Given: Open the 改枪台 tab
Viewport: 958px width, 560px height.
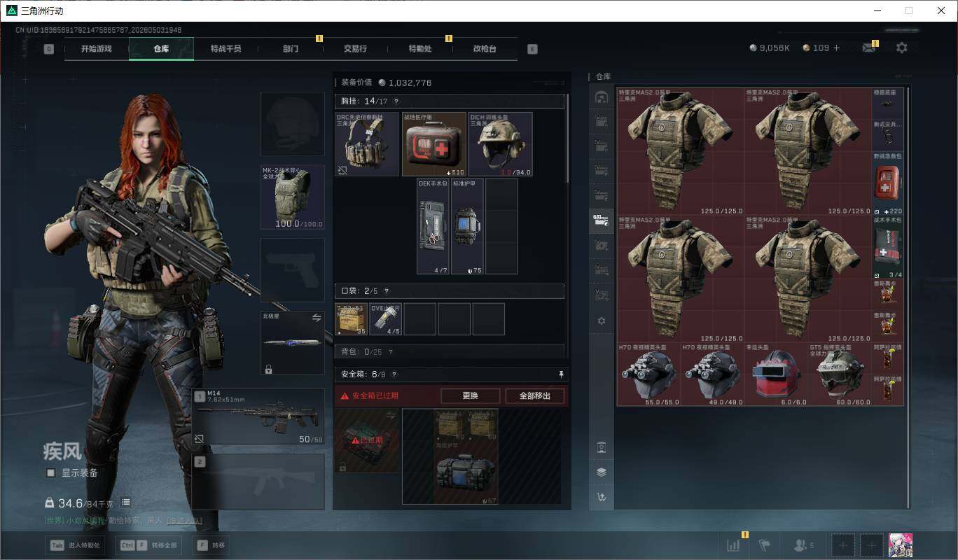Looking at the screenshot, I should 485,49.
